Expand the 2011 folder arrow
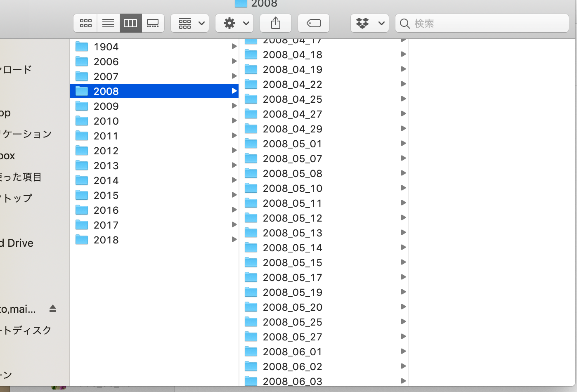This screenshot has width=577, height=392. 234,135
